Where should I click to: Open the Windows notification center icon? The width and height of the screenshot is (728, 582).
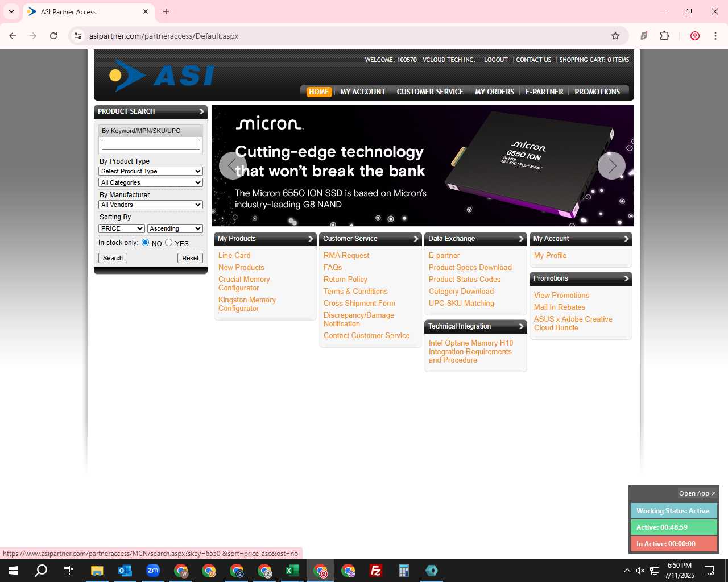709,571
